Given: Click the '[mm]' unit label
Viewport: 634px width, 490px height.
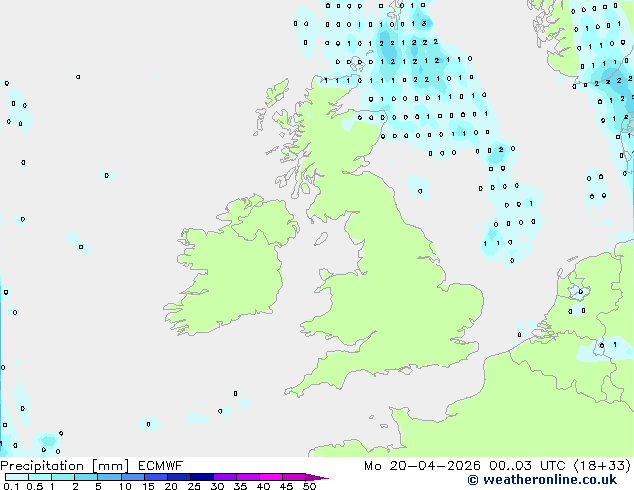Looking at the screenshot, I should tap(111, 466).
